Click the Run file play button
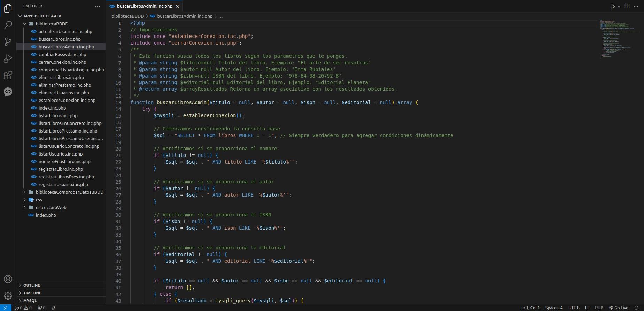Viewport: 644px width, 311px height. [x=613, y=6]
